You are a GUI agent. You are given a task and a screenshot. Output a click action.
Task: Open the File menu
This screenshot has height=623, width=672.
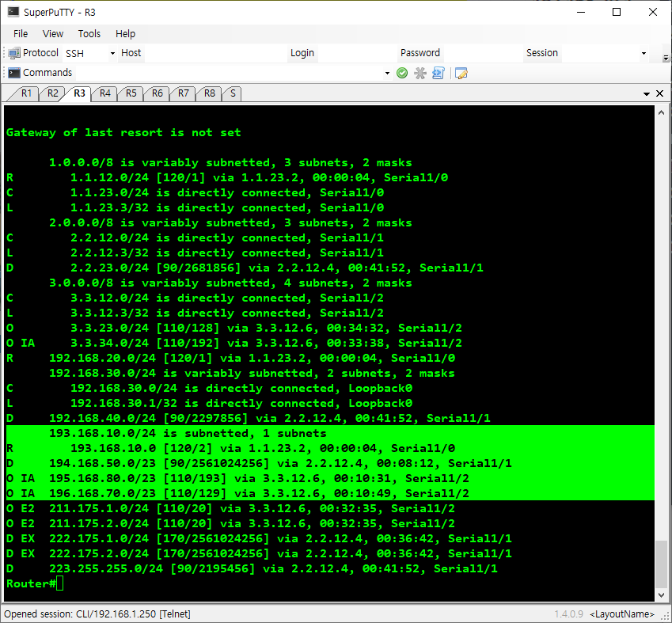(21, 34)
